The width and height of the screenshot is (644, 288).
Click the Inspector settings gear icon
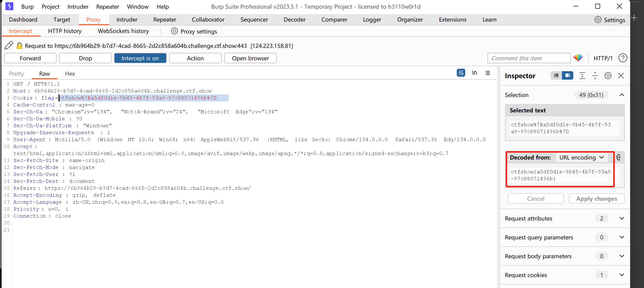click(x=608, y=76)
